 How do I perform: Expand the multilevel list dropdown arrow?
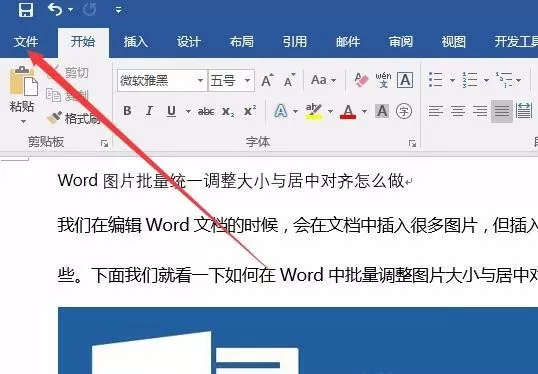coord(518,81)
